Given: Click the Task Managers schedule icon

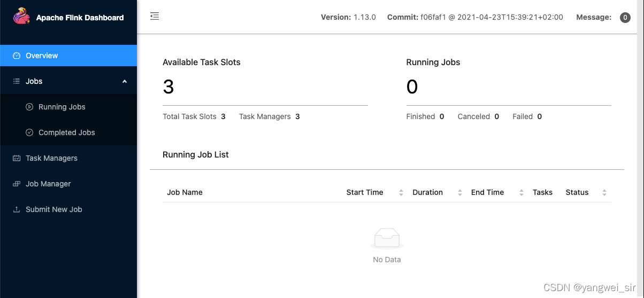Looking at the screenshot, I should click(16, 158).
